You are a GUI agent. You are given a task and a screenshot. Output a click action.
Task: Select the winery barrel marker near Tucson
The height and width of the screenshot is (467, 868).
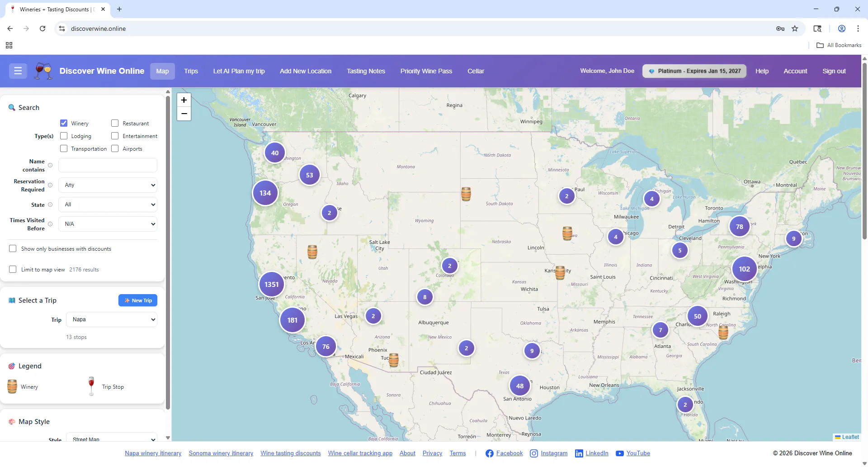[394, 360]
